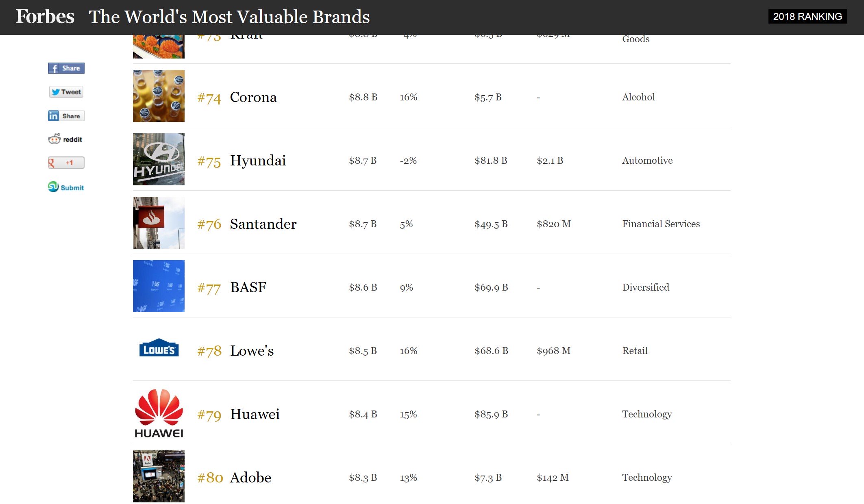Image resolution: width=864 pixels, height=504 pixels.
Task: Open the Hyundai brand name link
Action: 258,161
